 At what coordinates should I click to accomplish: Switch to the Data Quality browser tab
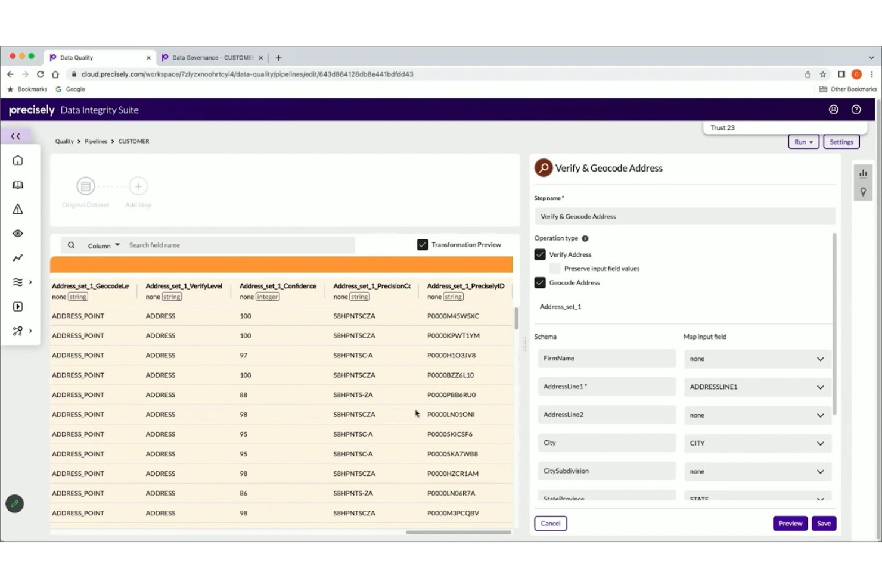click(100, 58)
